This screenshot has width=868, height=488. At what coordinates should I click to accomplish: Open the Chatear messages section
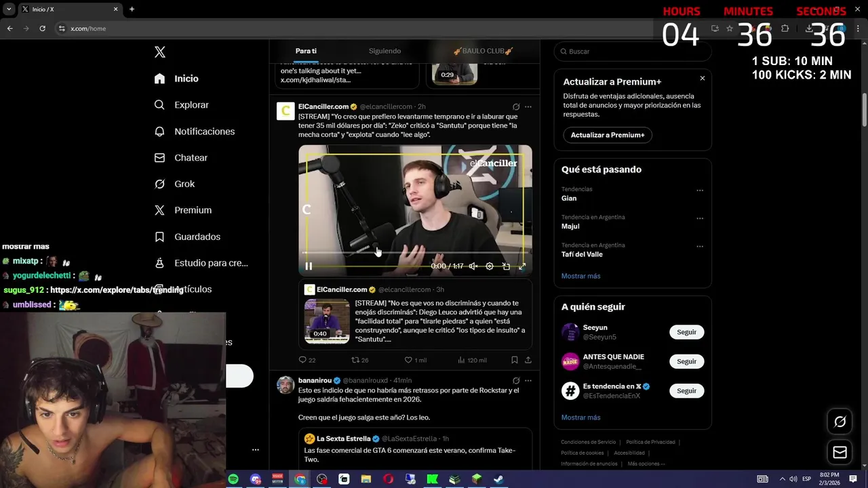click(180, 158)
